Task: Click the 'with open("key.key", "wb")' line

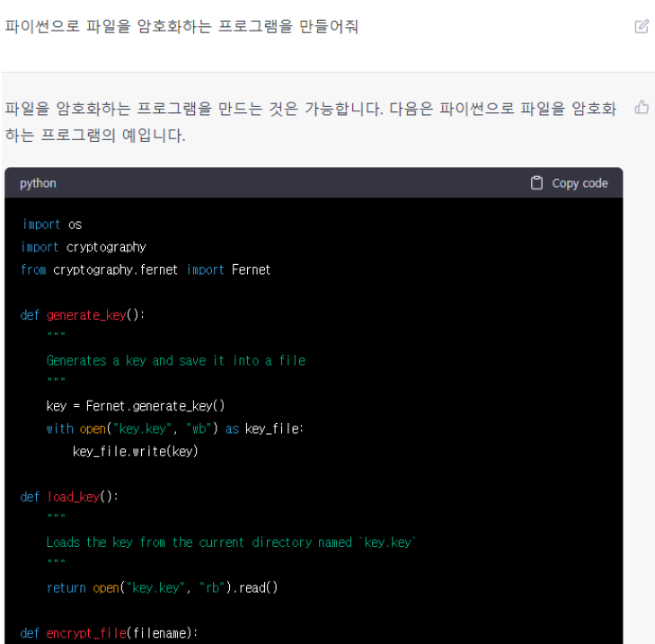Action: click(x=175, y=429)
